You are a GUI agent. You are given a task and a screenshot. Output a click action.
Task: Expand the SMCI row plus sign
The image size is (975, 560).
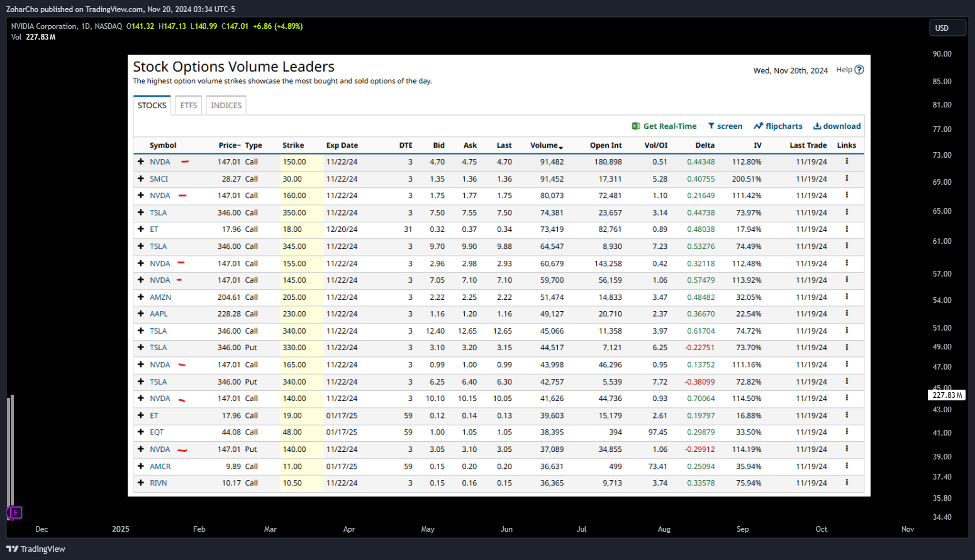[x=141, y=178]
